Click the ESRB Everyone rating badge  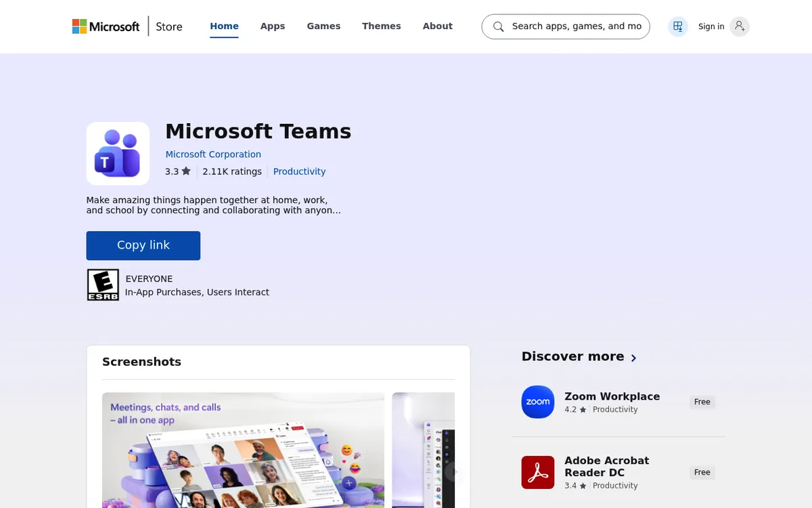(103, 285)
